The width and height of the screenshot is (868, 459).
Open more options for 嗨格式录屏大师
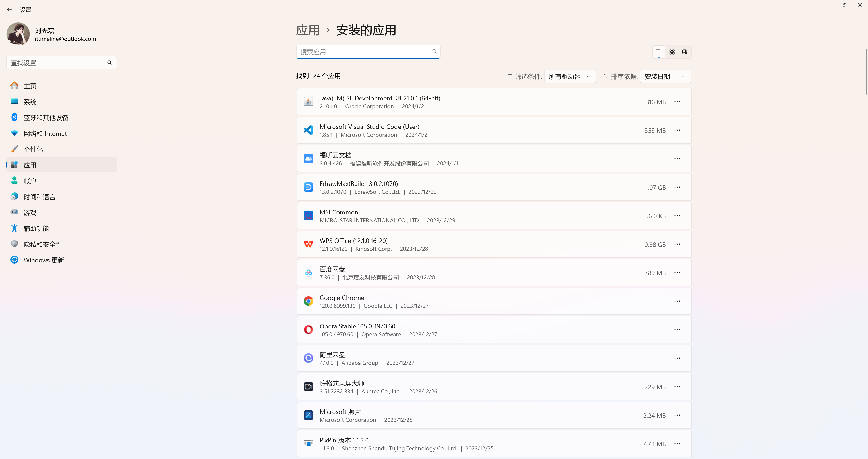[677, 386]
